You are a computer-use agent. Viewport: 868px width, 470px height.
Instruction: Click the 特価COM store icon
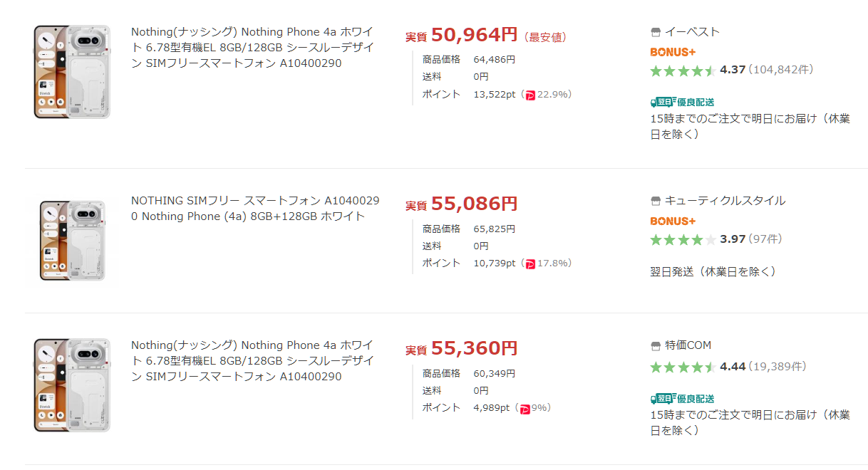656,346
